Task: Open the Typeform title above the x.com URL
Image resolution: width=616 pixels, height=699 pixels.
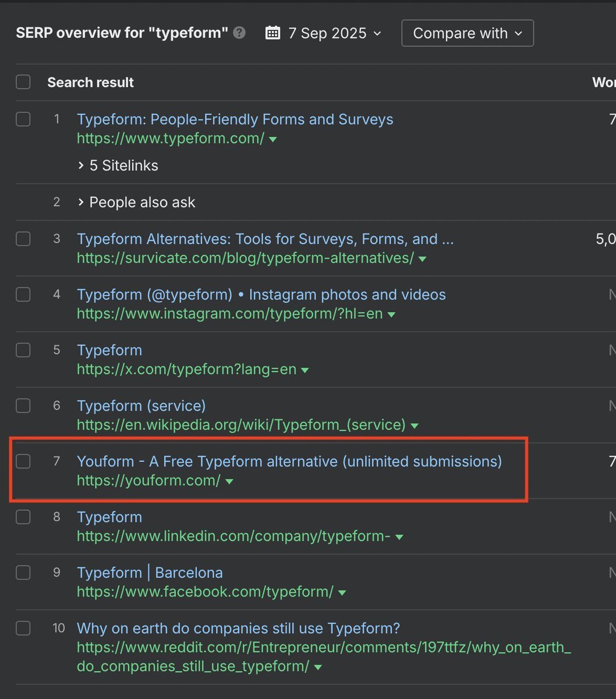Action: click(109, 350)
